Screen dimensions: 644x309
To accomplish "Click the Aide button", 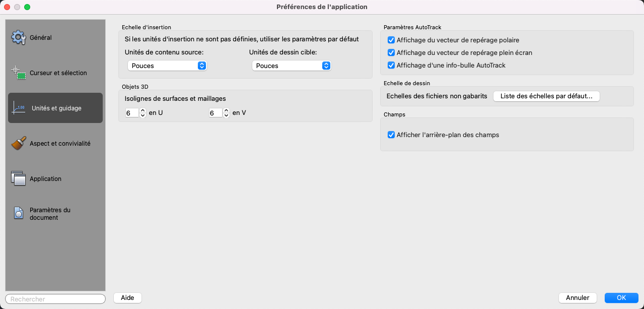I will click(x=127, y=298).
